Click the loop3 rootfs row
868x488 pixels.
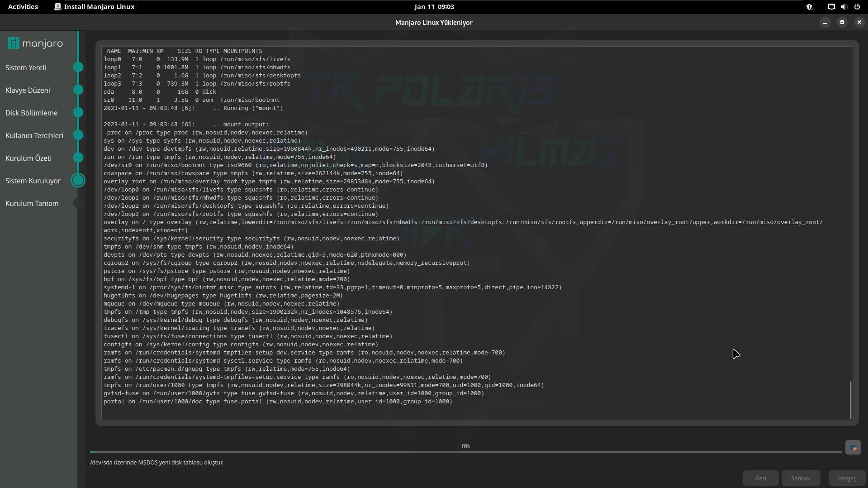click(197, 84)
